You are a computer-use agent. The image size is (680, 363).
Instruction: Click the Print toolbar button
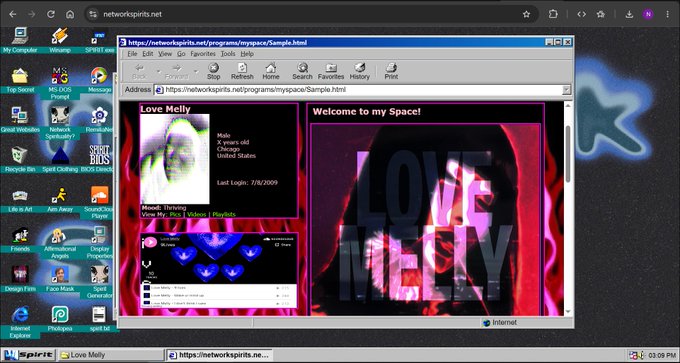(x=391, y=72)
